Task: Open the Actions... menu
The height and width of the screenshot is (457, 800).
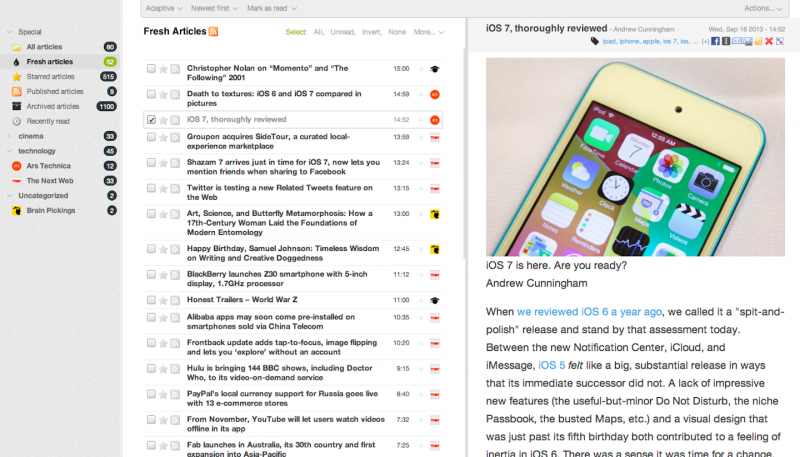Action: coord(765,8)
